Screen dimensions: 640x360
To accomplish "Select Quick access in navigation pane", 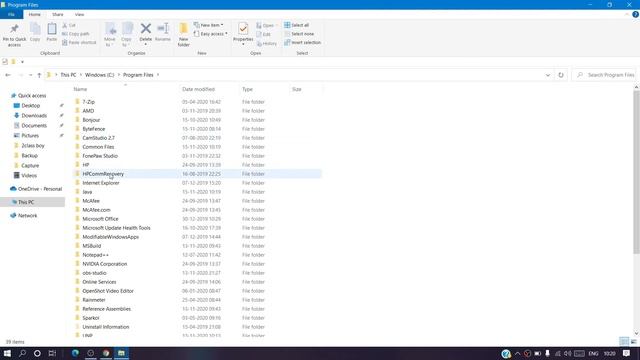I will tap(32, 96).
